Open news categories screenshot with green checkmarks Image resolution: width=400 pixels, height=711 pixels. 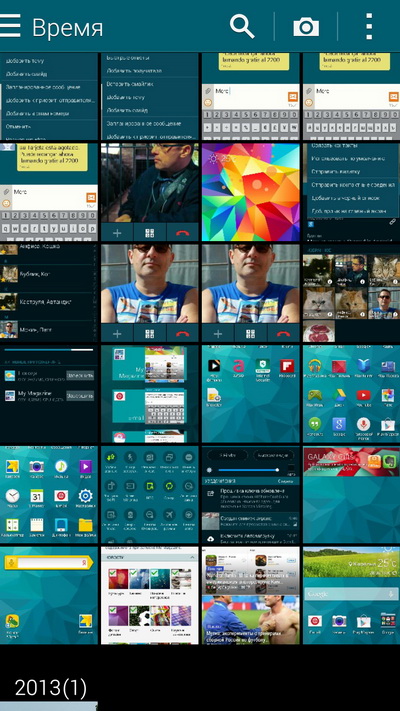(x=150, y=595)
